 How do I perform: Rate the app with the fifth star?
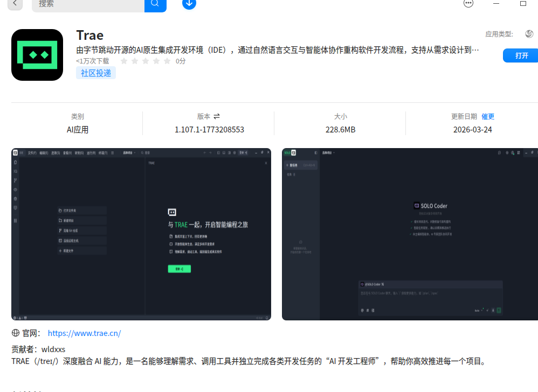pyautogui.click(x=167, y=61)
